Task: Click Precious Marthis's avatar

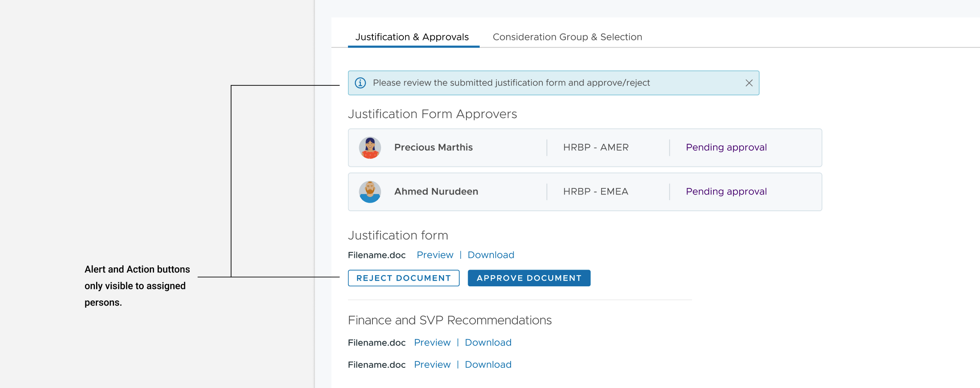Action: (x=370, y=148)
